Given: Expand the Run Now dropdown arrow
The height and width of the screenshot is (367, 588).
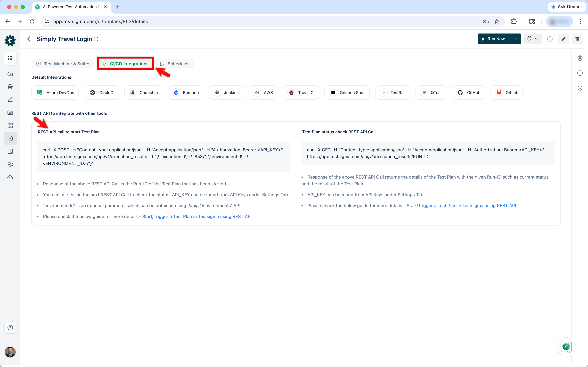Looking at the screenshot, I should [516, 39].
